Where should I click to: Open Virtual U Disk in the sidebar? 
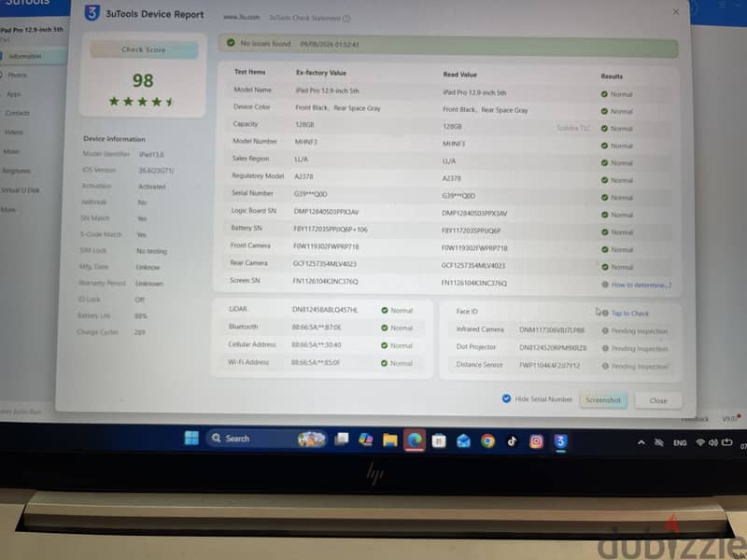pos(20,190)
